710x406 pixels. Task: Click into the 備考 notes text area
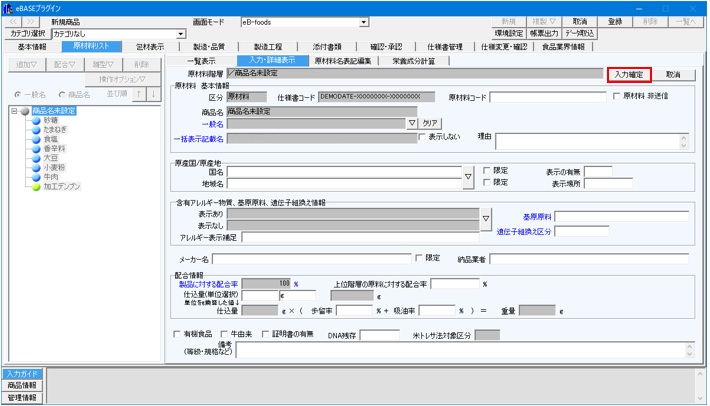click(x=461, y=350)
